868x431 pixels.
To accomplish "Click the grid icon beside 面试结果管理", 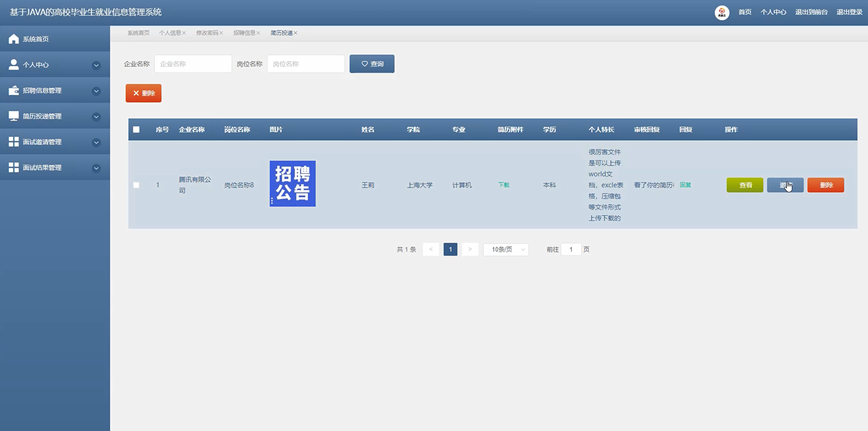I will [14, 167].
